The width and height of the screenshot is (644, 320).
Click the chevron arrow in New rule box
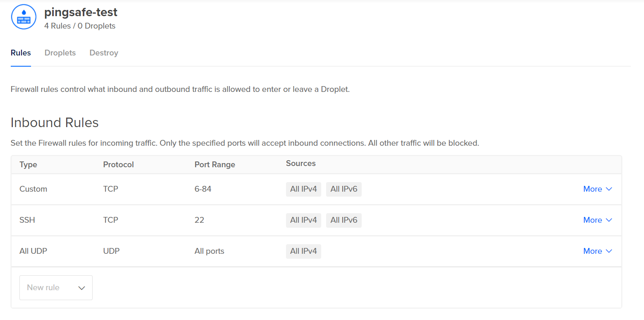[81, 288]
